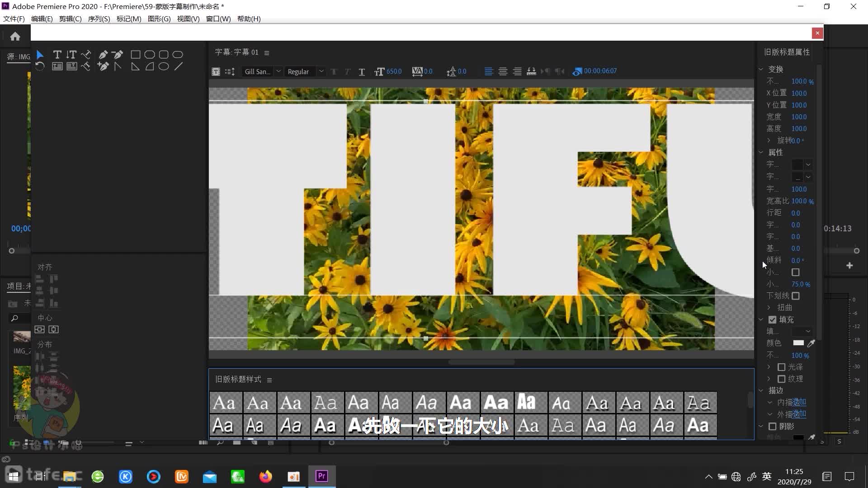Open the fill type dropdown under 填充
Screen dimensions: 868x488
tap(802, 331)
